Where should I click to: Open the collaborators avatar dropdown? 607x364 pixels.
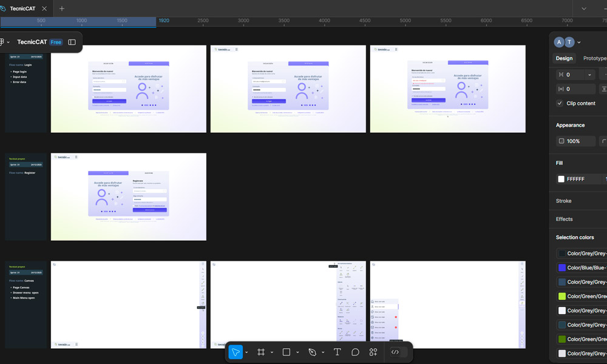578,42
